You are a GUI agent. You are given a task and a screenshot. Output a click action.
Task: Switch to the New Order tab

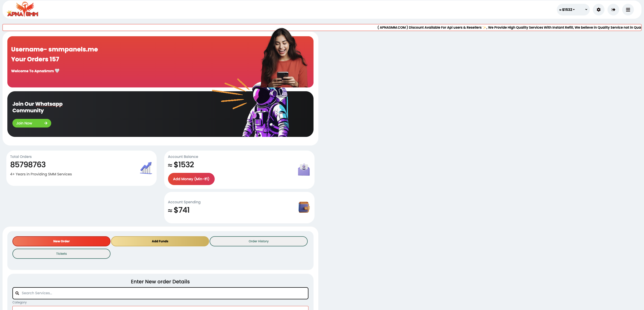click(x=61, y=241)
